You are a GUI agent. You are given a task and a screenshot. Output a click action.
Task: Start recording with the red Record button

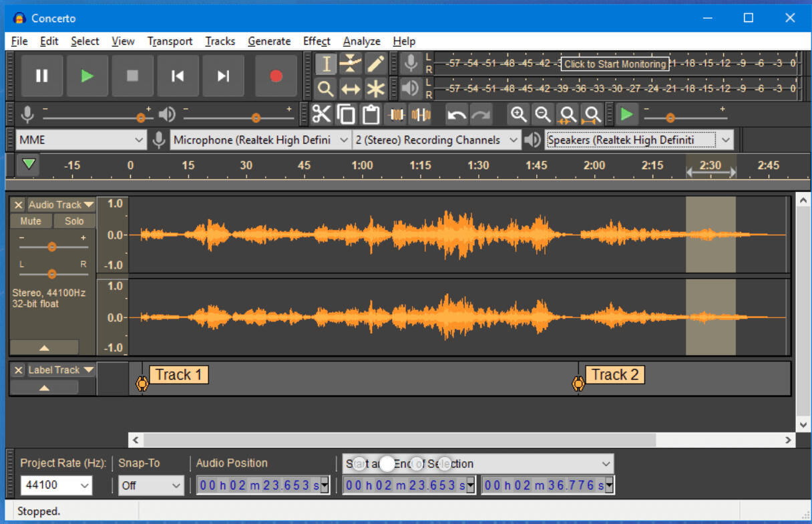[276, 76]
